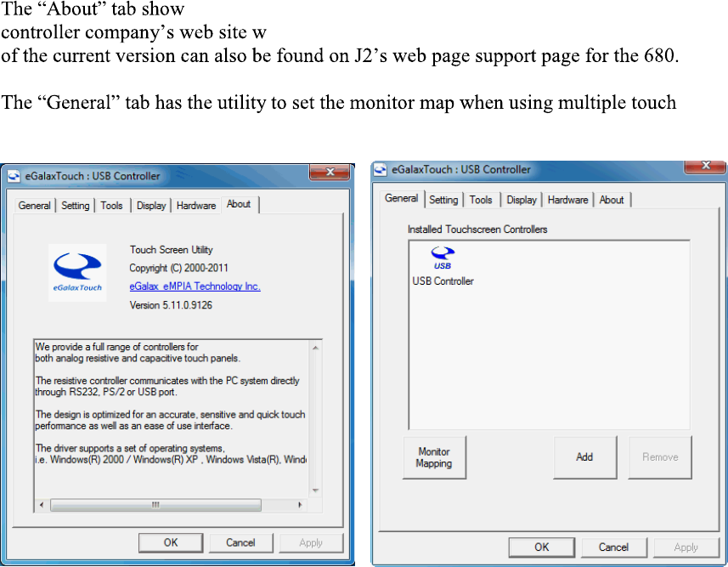Click horizontal scrollbar thumb in description box
This screenshot has height=567, width=728.
155,505
